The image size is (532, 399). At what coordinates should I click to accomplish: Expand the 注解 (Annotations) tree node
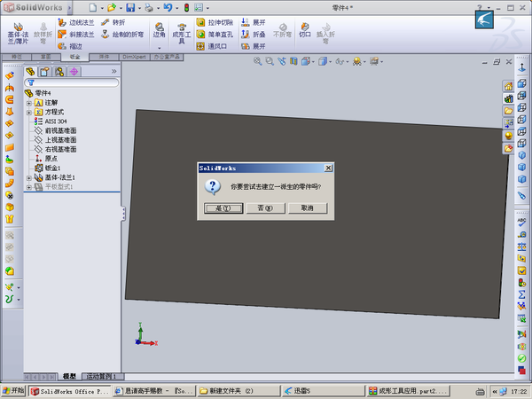[x=29, y=103]
